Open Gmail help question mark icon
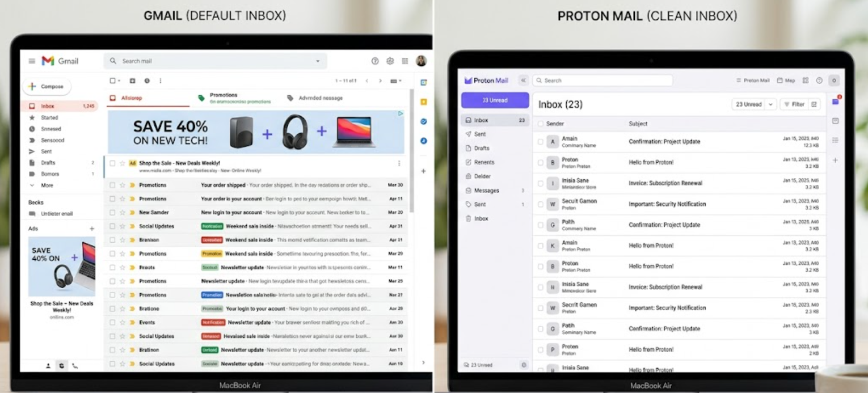The image size is (868, 393). (x=375, y=61)
